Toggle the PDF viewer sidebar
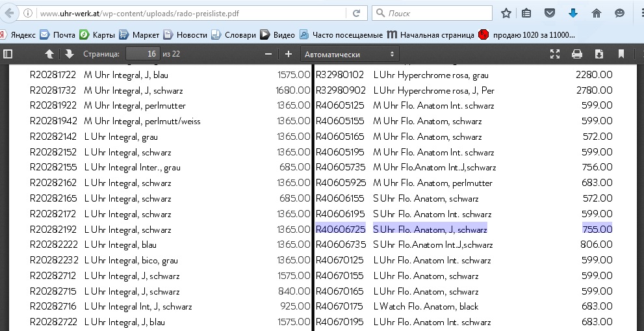Viewport: 644px width, 331px height. [x=8, y=54]
